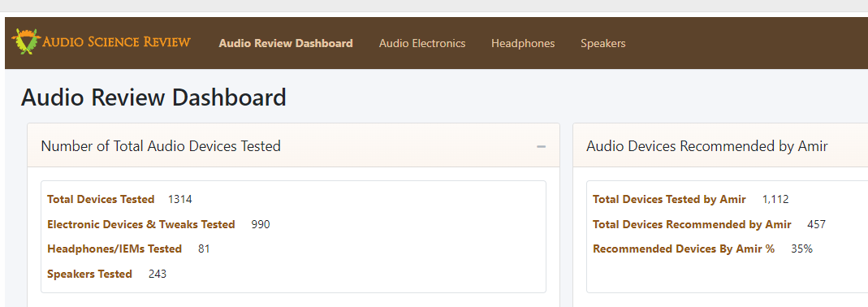Click the 990 electronic devices value
The image size is (868, 307).
tap(260, 224)
